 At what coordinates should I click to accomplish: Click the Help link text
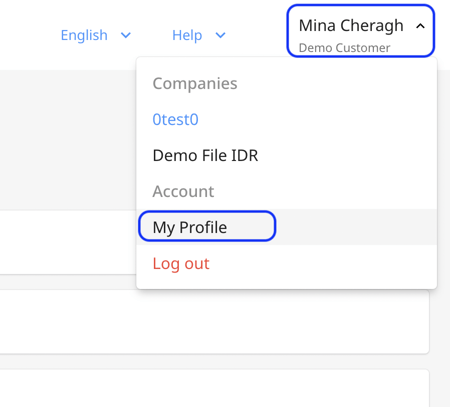click(x=187, y=35)
